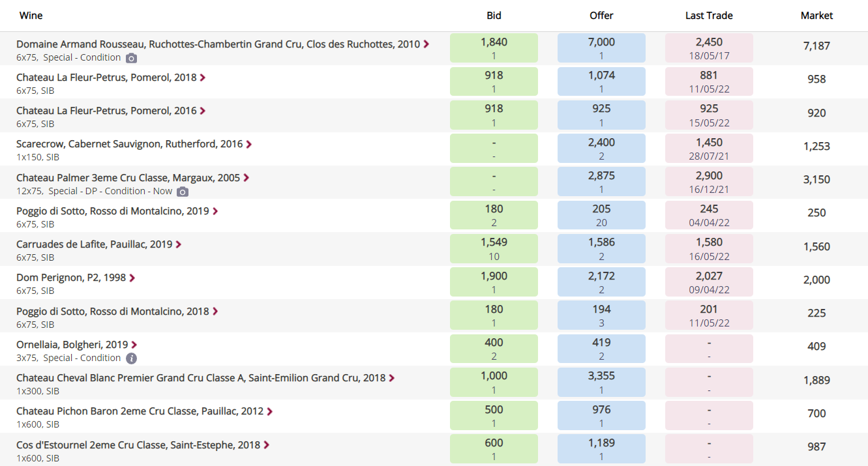Click 3,355 offer on Cheval Blanc 2018
Image resolution: width=868 pixels, height=466 pixels.
(601, 383)
